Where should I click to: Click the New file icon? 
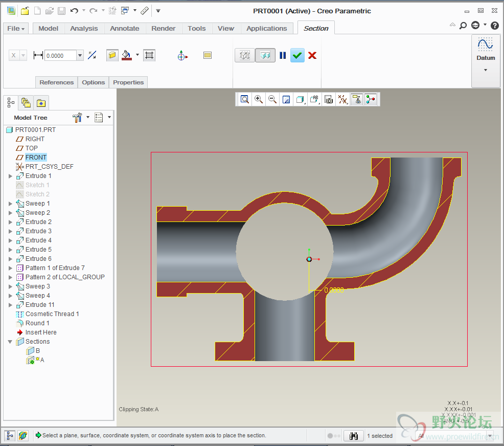38,11
